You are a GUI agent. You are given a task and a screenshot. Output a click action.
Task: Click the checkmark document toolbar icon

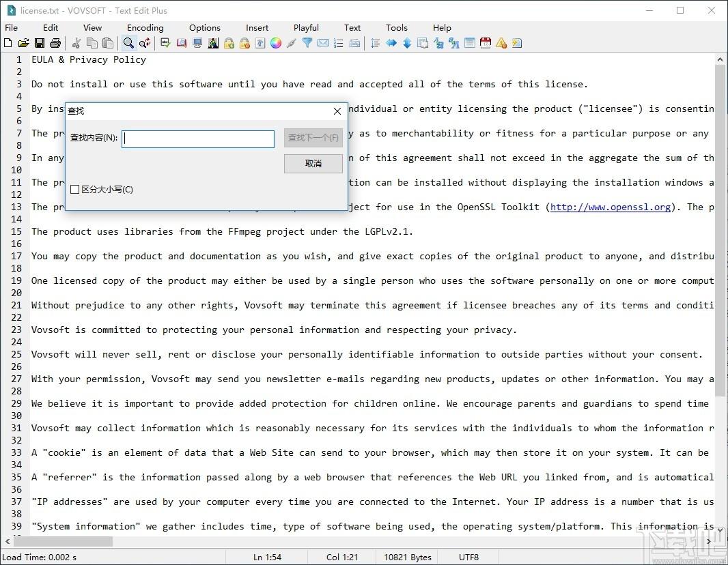point(166,43)
